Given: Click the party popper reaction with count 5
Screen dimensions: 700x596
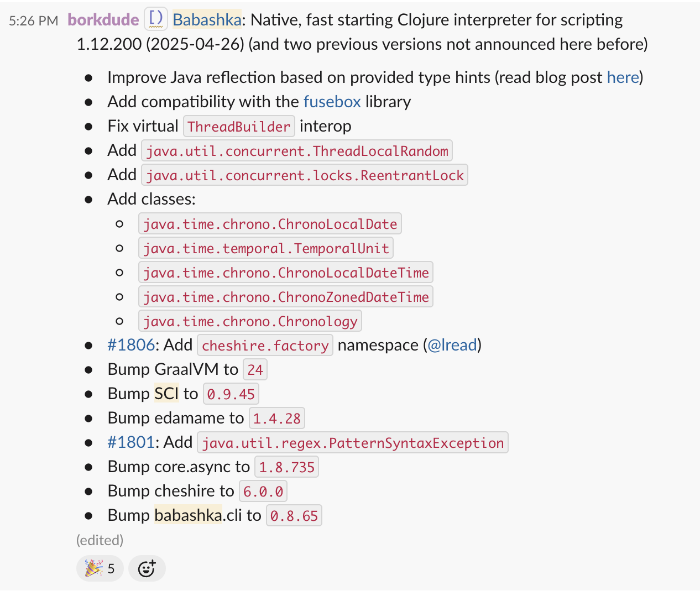Looking at the screenshot, I should 100,568.
